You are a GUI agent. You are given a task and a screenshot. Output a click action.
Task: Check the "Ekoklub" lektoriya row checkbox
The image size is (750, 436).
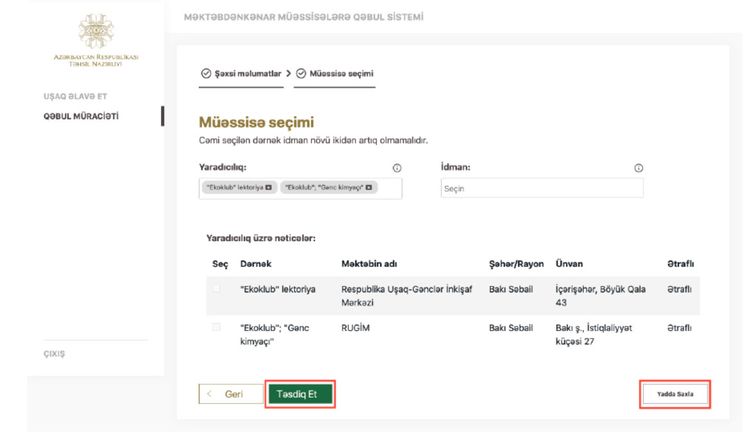tap(215, 289)
